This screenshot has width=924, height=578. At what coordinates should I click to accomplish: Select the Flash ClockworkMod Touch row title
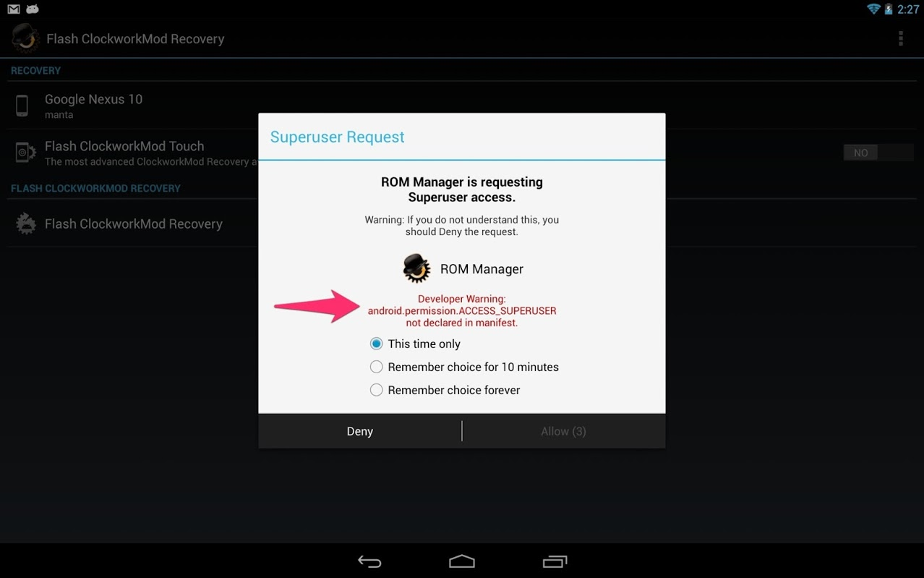point(124,146)
